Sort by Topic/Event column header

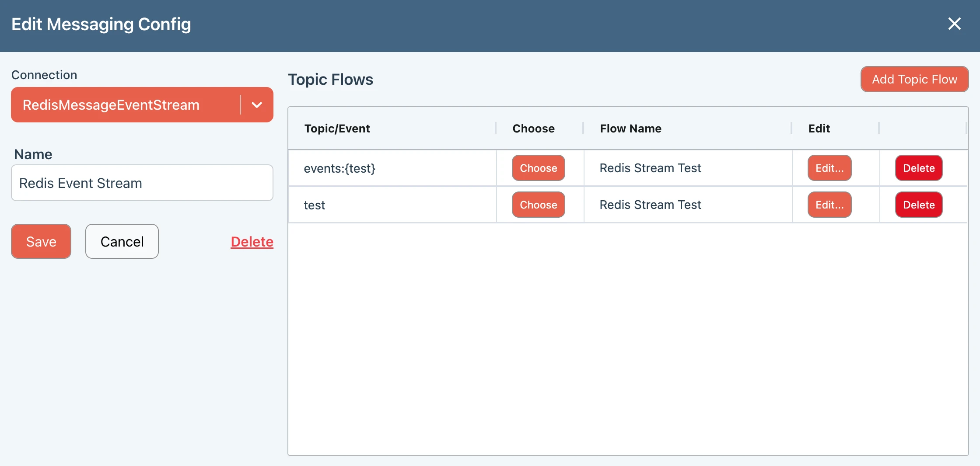coord(337,129)
